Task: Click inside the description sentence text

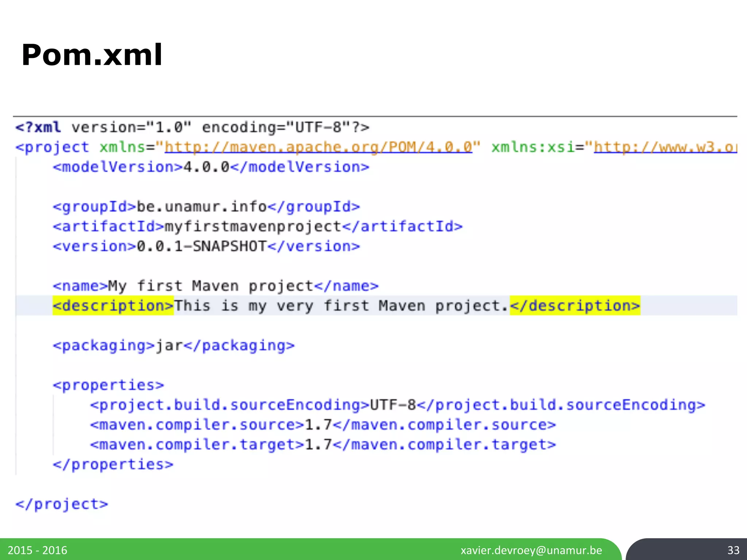Action: [341, 306]
